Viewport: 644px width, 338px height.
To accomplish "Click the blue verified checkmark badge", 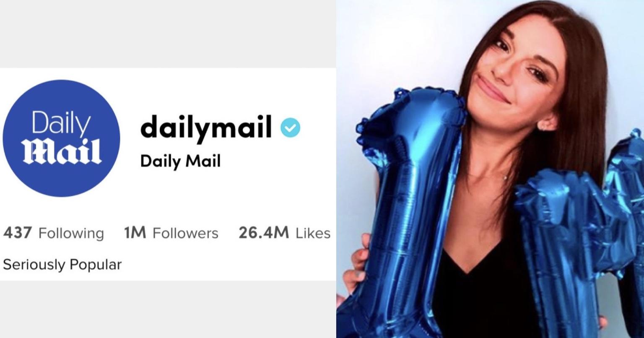I will click(291, 128).
